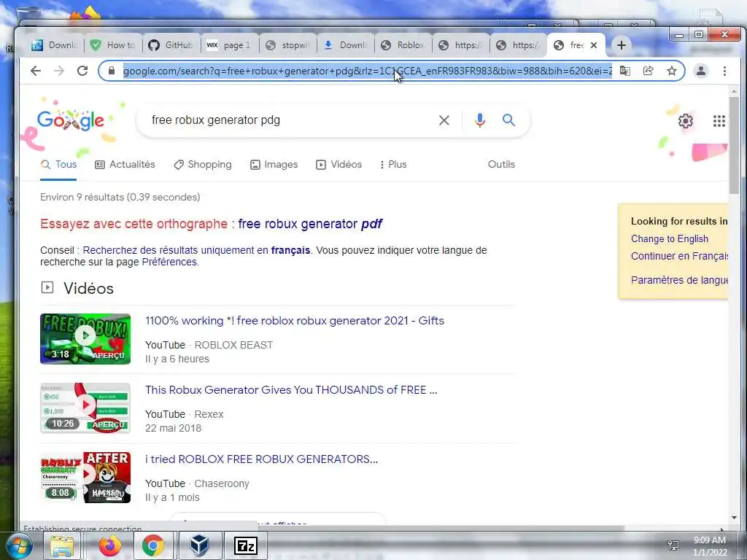Reload the current page

[82, 71]
